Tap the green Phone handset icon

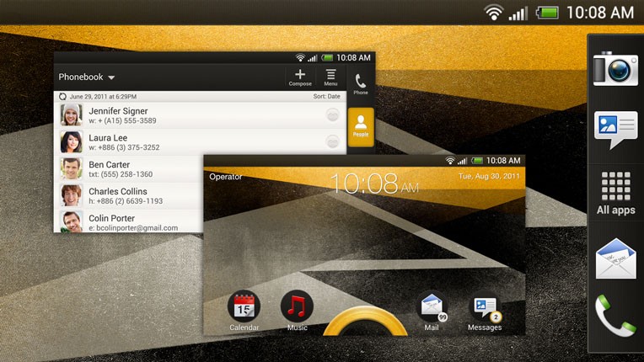pos(615,316)
